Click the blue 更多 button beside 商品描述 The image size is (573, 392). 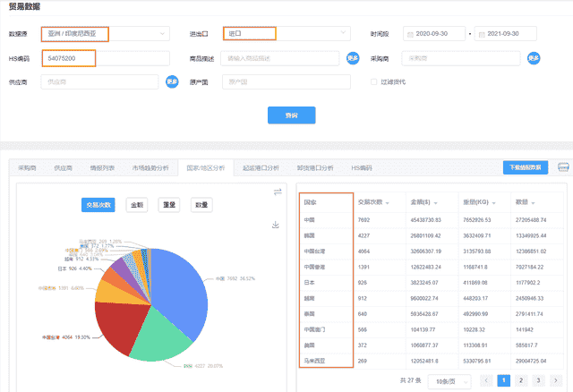click(353, 58)
